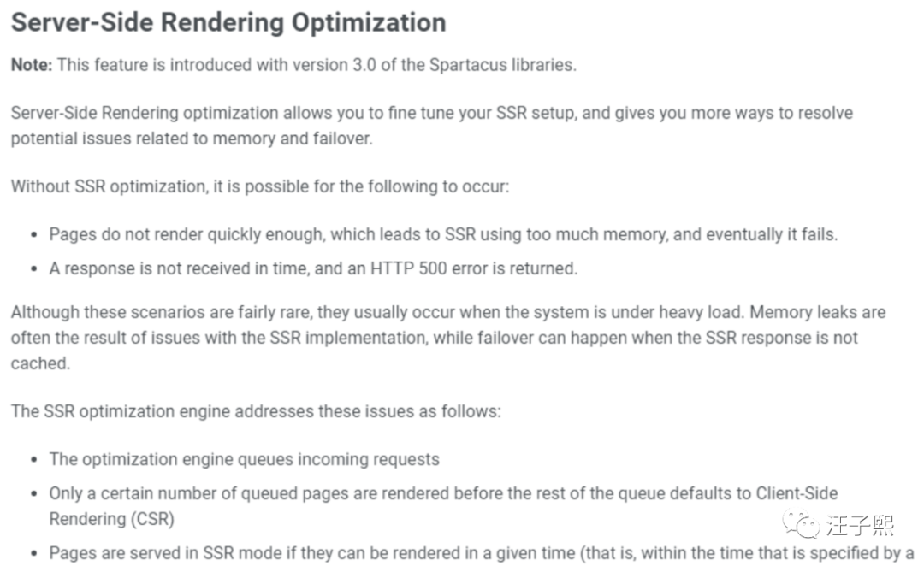Image resolution: width=924 pixels, height=566 pixels.
Task: Click the sentence The SSR optimization engine addresses
Action: (256, 411)
